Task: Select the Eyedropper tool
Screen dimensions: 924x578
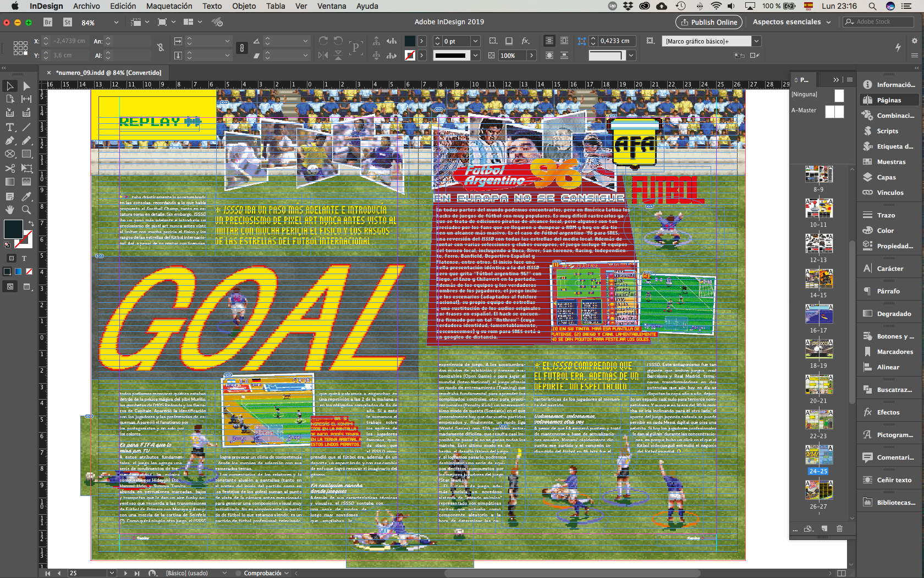Action: point(26,196)
